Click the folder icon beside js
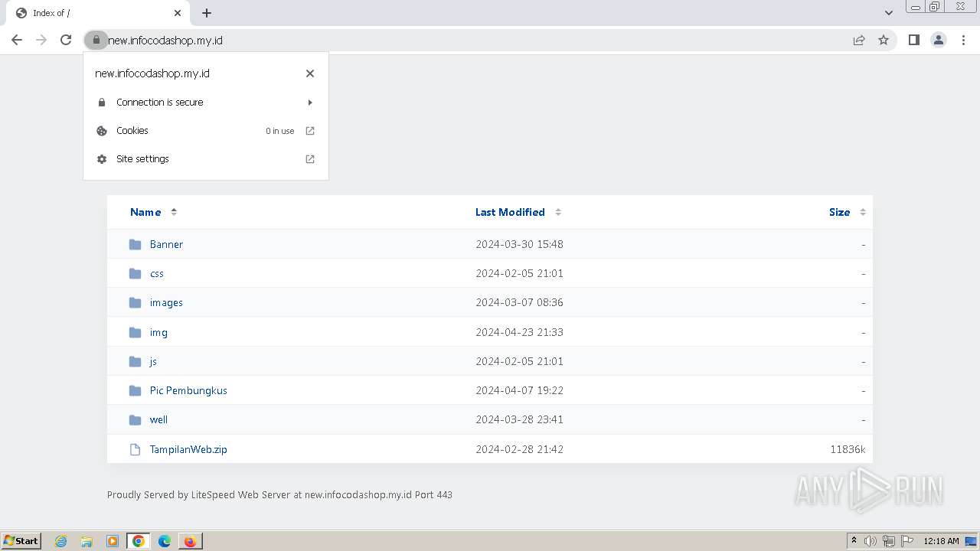This screenshot has width=980, height=551. pyautogui.click(x=136, y=361)
